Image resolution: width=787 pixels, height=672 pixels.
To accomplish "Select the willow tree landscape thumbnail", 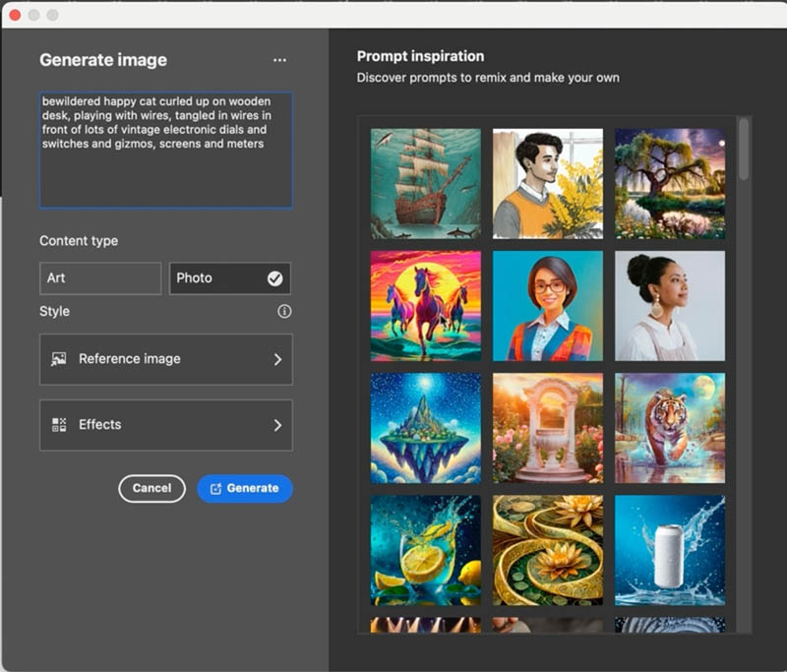I will pyautogui.click(x=670, y=184).
